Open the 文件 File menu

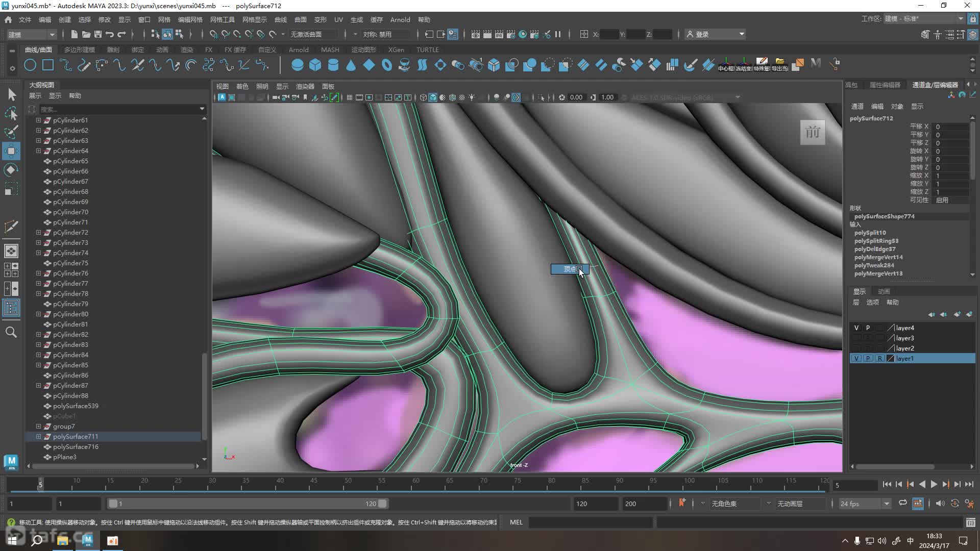click(x=25, y=19)
